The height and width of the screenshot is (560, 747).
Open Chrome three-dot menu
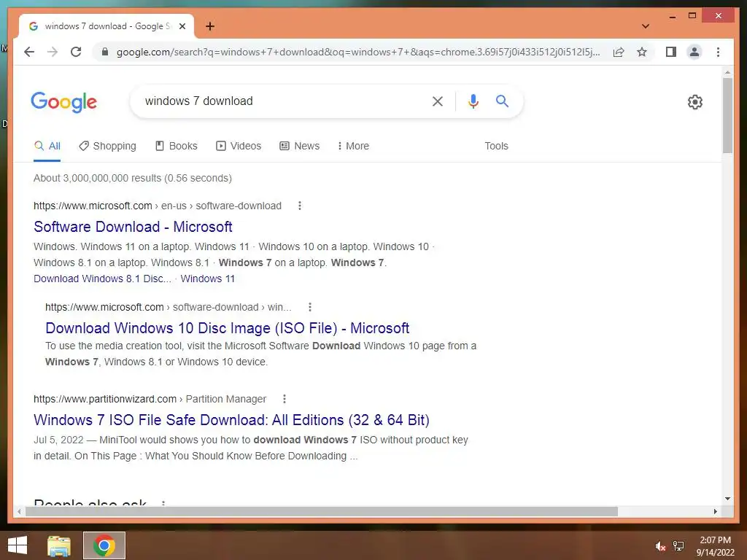[x=718, y=52]
